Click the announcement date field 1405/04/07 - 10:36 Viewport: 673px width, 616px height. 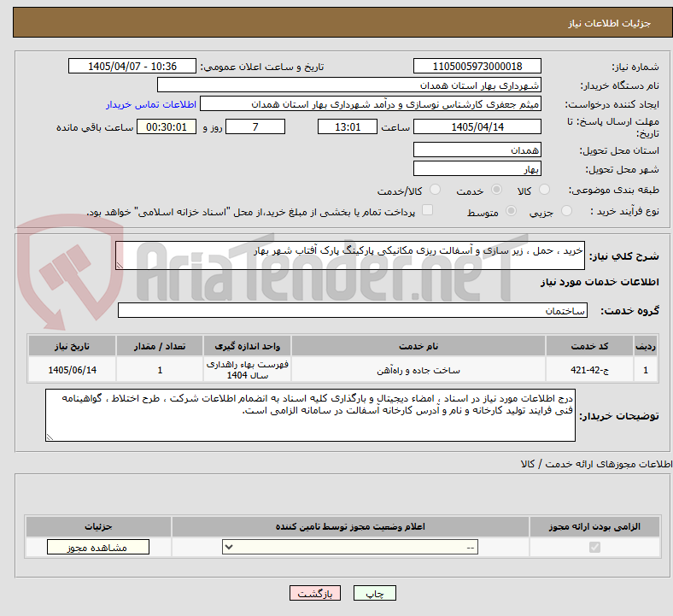coord(132,66)
